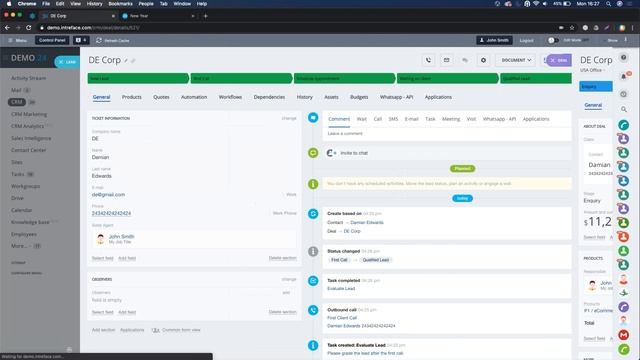Click the Common form view icon

tap(156, 330)
